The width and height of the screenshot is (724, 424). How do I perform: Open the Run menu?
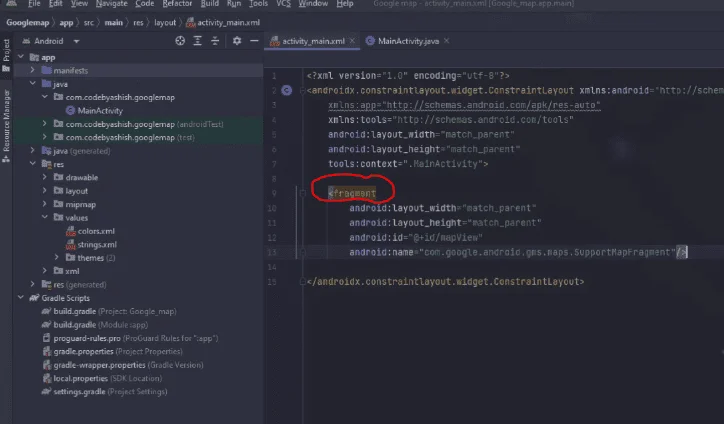coord(234,4)
